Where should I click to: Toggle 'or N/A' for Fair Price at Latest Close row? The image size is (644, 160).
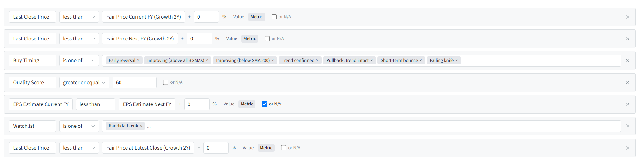[x=284, y=148]
